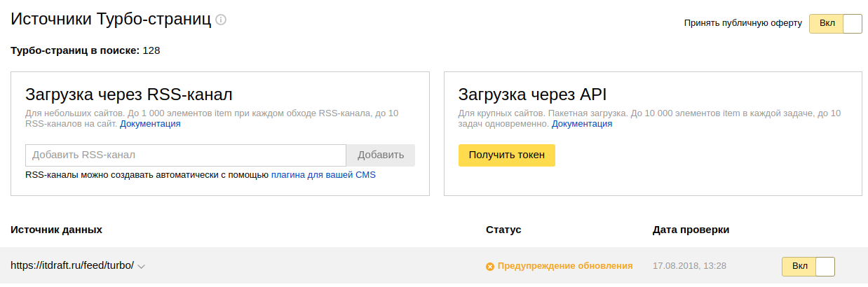Image resolution: width=868 pixels, height=287 pixels.
Task: Expand the chevron next to feed URL
Action: coord(142,267)
